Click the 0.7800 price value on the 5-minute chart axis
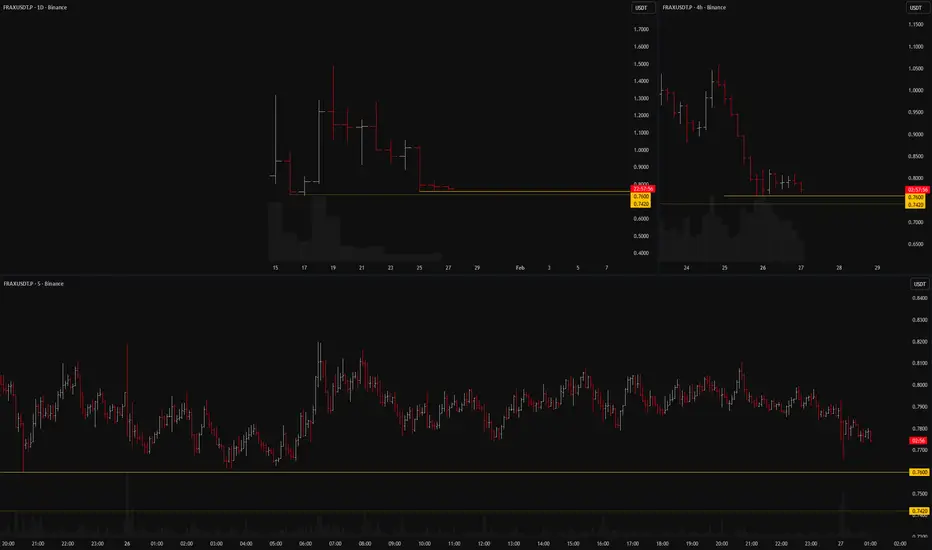 920,428
